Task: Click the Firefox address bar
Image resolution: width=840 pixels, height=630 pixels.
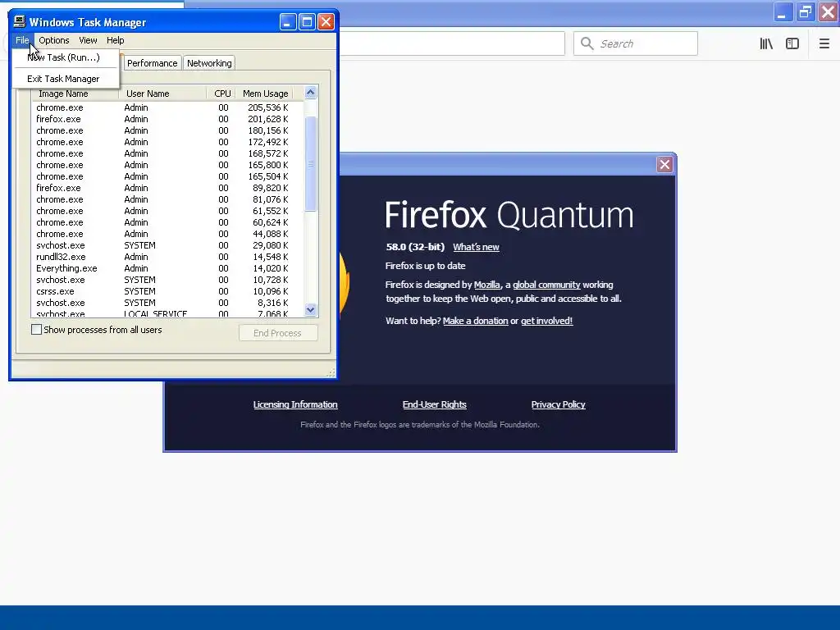Action: click(452, 43)
